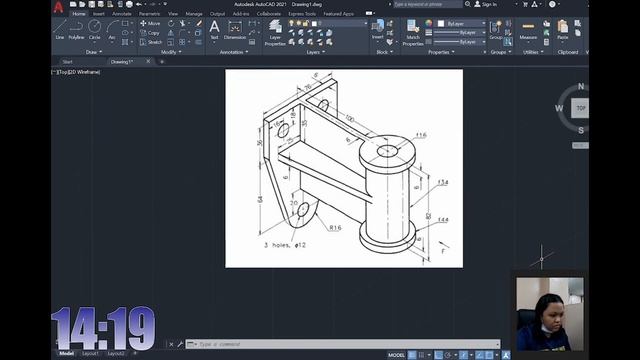Toggle MODEL space button in status bar
640x360 pixels.
(x=396, y=355)
